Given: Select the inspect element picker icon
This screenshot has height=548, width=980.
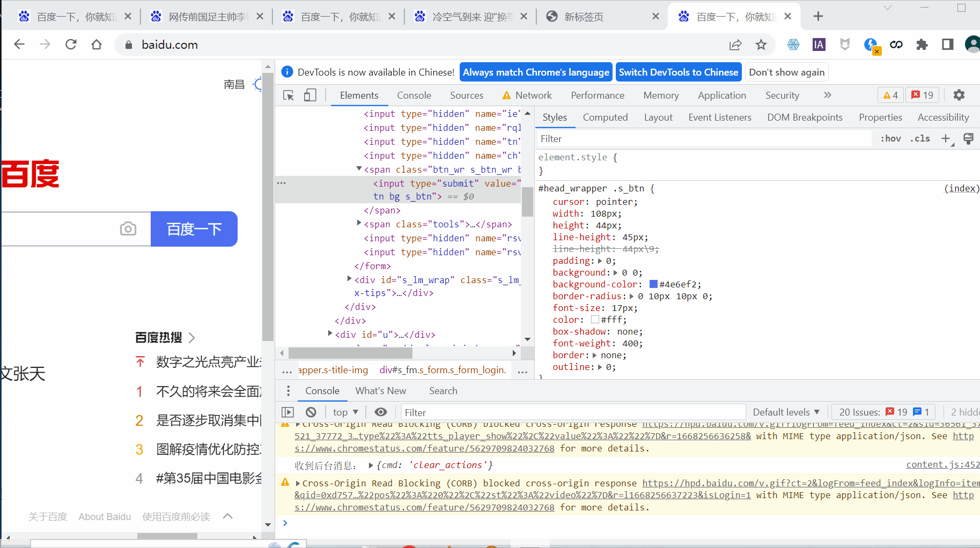Looking at the screenshot, I should click(289, 95).
